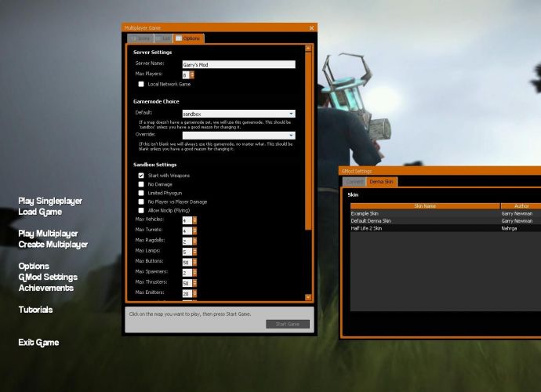
Task: Click the Max Lamps stepper arrows
Action: 194,252
